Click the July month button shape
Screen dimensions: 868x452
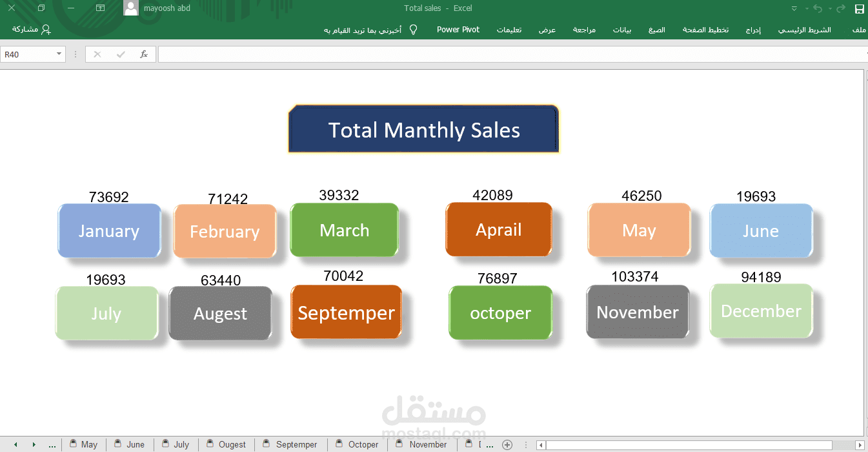click(x=106, y=313)
